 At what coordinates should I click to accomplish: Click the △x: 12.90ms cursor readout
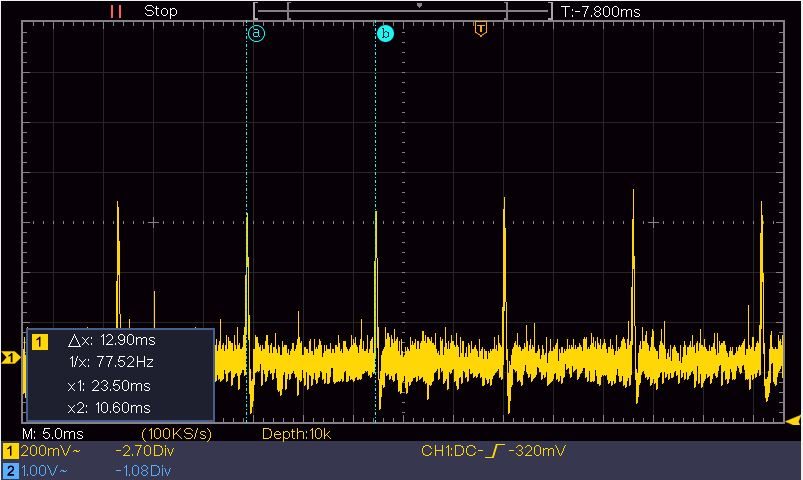point(112,340)
